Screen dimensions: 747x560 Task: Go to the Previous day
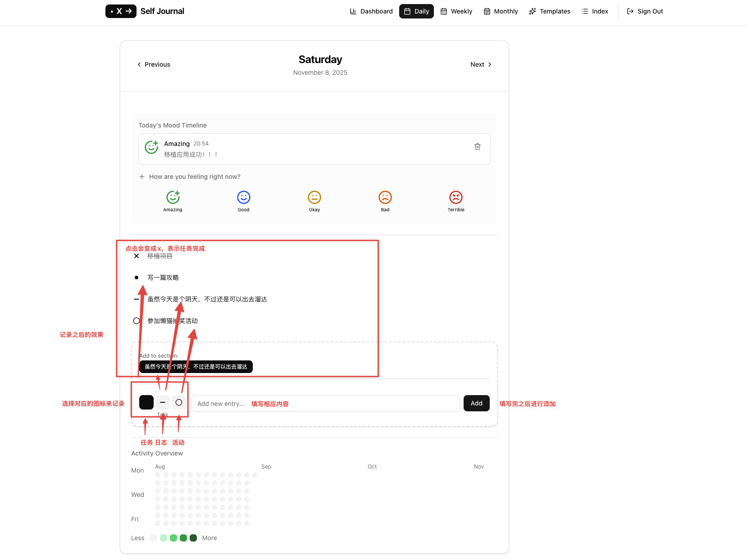pos(154,64)
